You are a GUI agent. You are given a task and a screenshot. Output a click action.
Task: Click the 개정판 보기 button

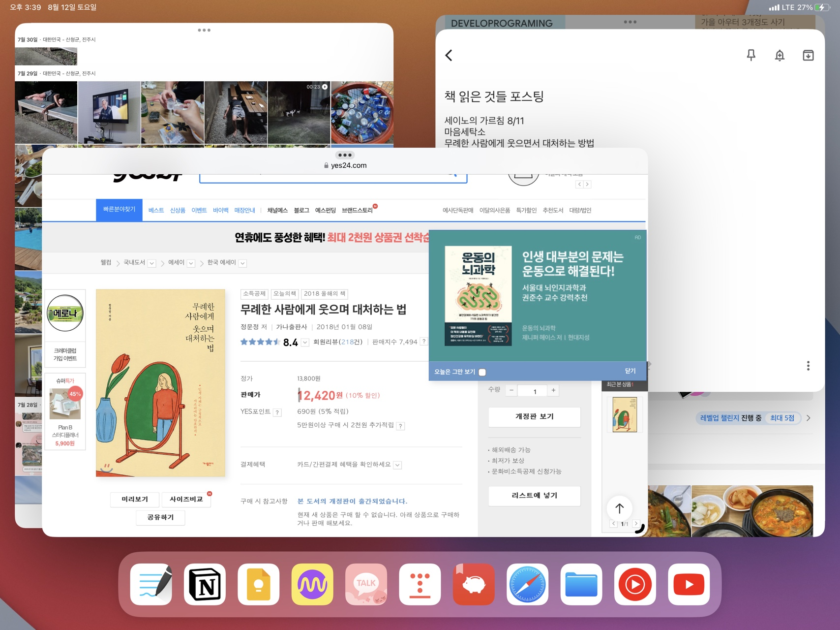535,417
